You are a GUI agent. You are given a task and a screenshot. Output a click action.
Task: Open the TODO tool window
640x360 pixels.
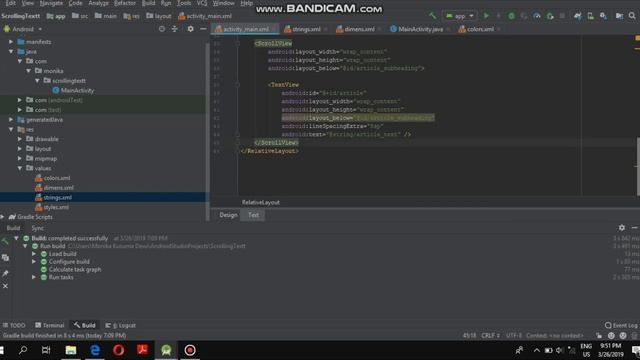point(14,325)
